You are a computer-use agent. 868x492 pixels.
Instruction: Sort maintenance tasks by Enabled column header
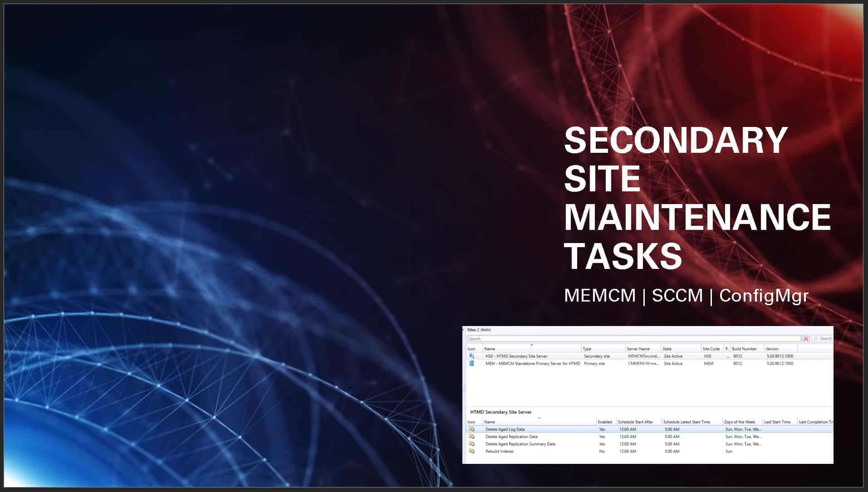[606, 422]
